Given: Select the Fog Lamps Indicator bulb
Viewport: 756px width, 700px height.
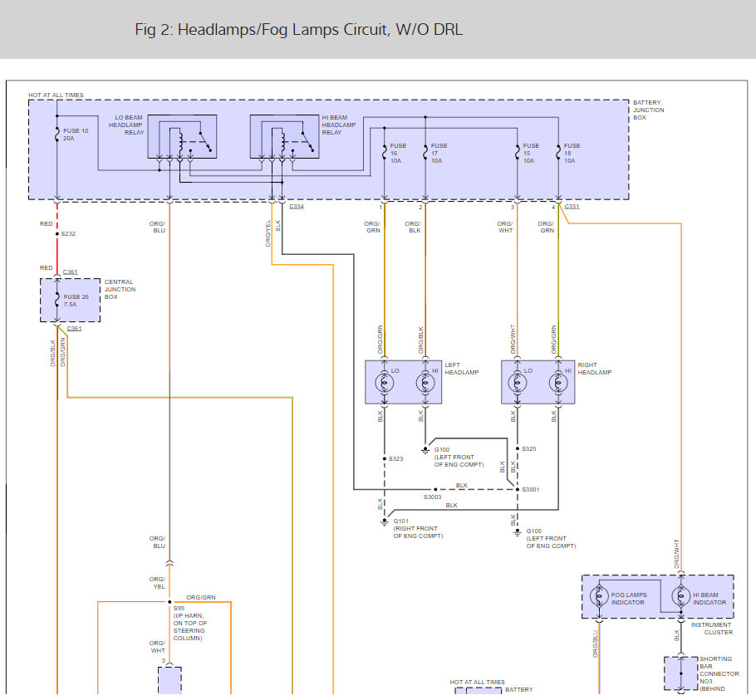Looking at the screenshot, I should [x=599, y=596].
